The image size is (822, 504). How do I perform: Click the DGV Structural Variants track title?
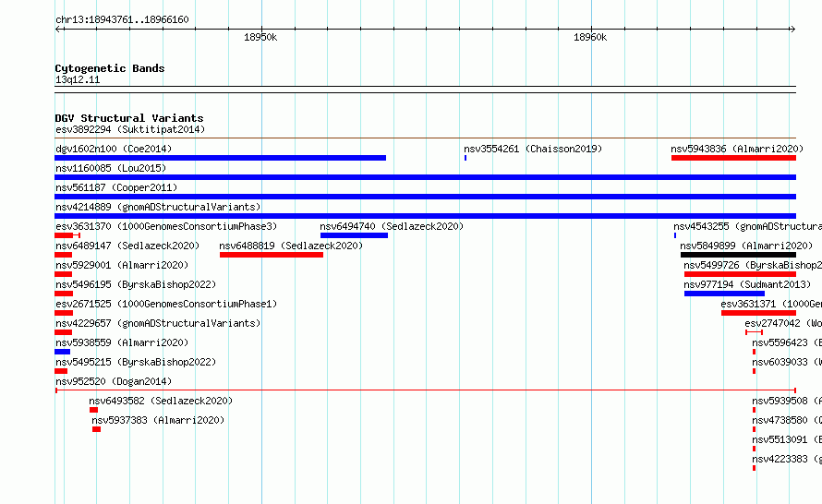(129, 118)
